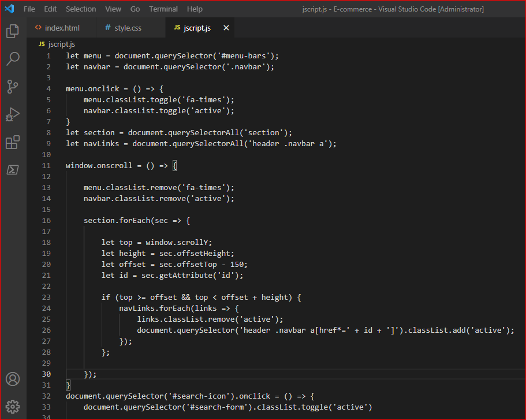
Task: Open the terminal-style panel icon in activity bar
Action: (x=13, y=170)
